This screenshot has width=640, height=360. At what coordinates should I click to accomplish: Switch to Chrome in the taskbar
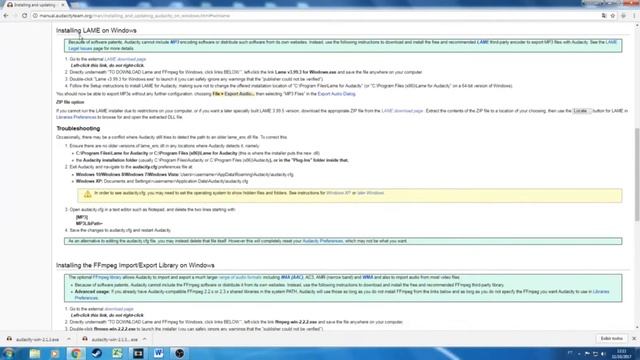coord(76,353)
